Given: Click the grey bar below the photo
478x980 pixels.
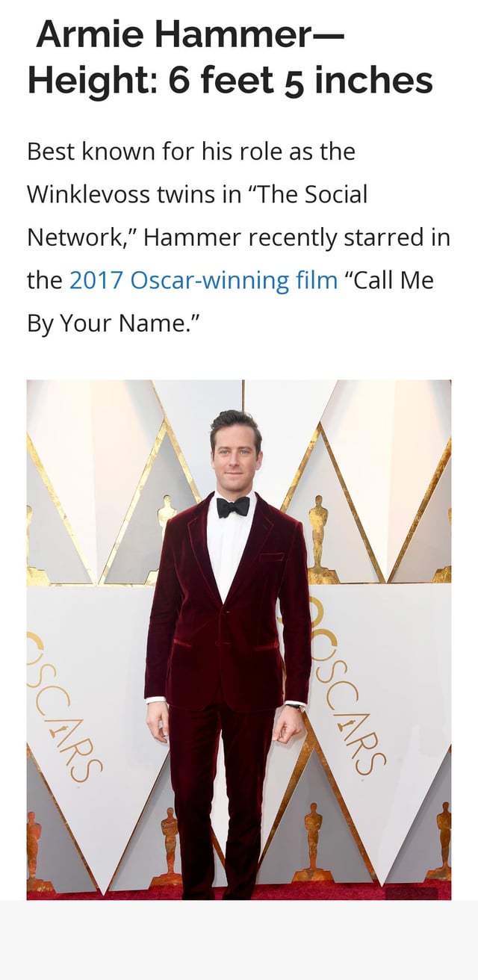Looking at the screenshot, I should pyautogui.click(x=239, y=940).
